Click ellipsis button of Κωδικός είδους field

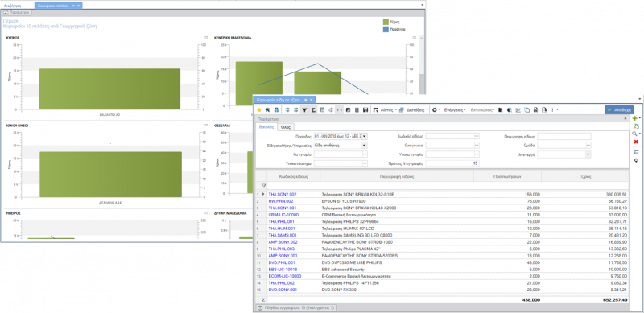pyautogui.click(x=477, y=136)
